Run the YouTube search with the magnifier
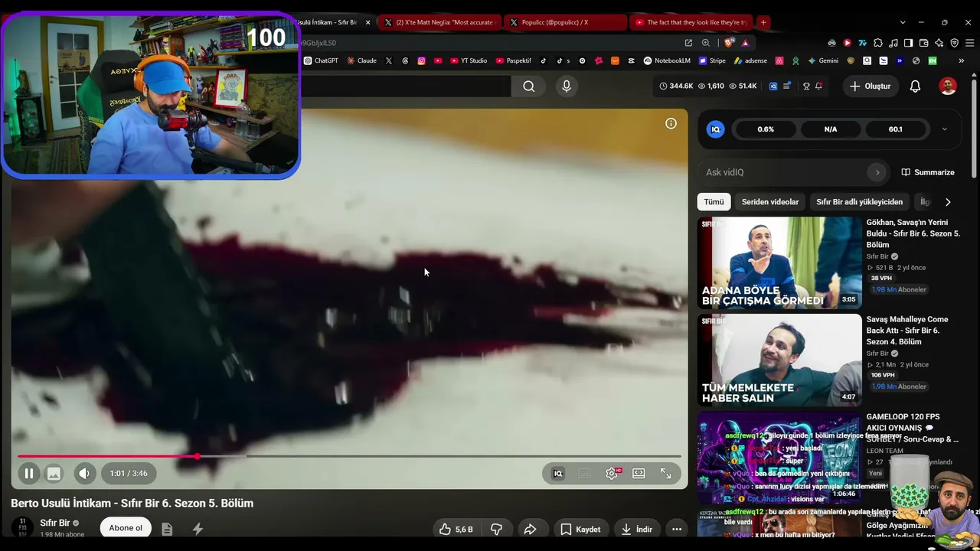 click(x=529, y=86)
